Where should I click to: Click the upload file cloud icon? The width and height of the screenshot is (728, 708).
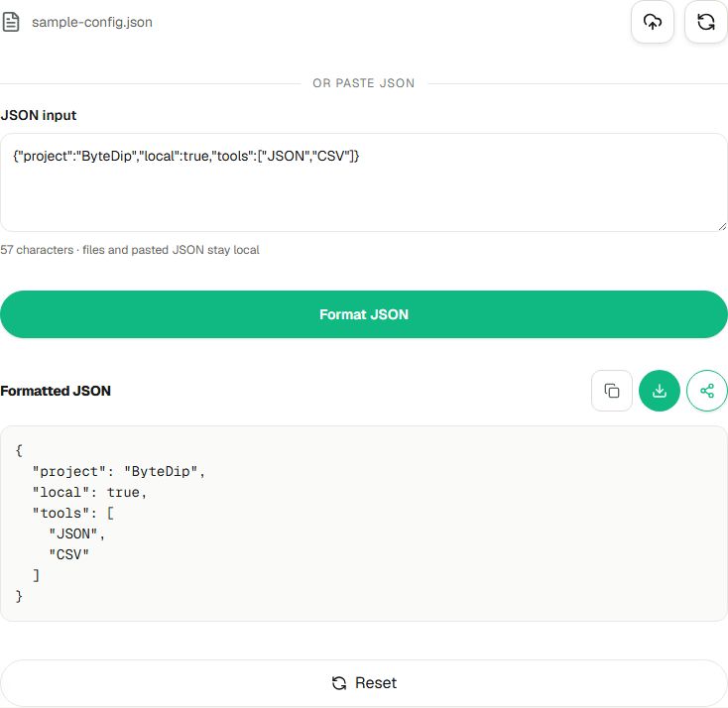coord(653,22)
